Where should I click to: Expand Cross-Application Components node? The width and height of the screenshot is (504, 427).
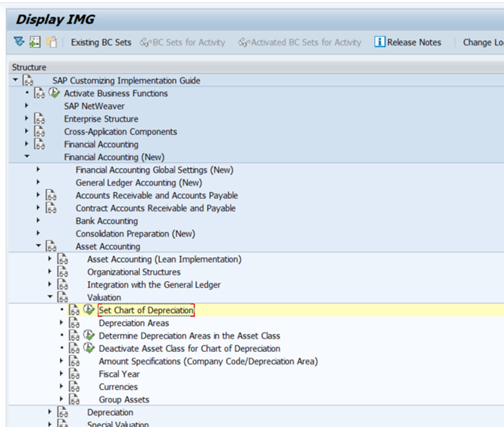(27, 131)
